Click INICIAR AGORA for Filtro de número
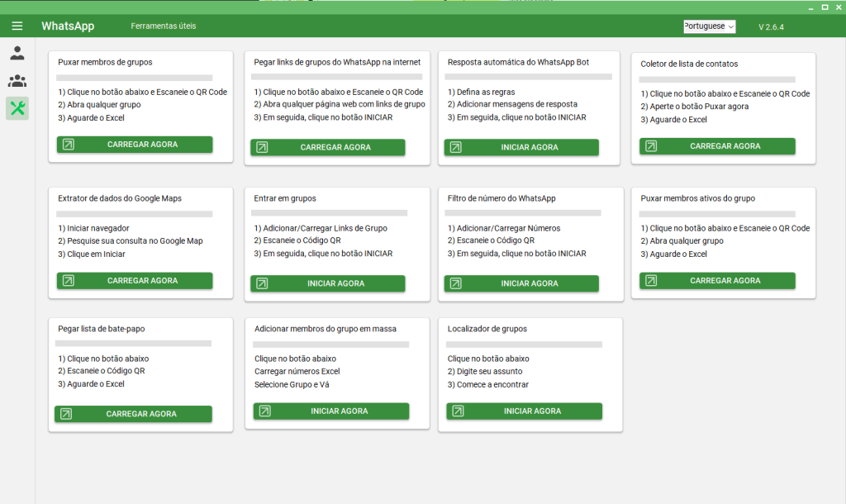The width and height of the screenshot is (846, 504). [521, 283]
